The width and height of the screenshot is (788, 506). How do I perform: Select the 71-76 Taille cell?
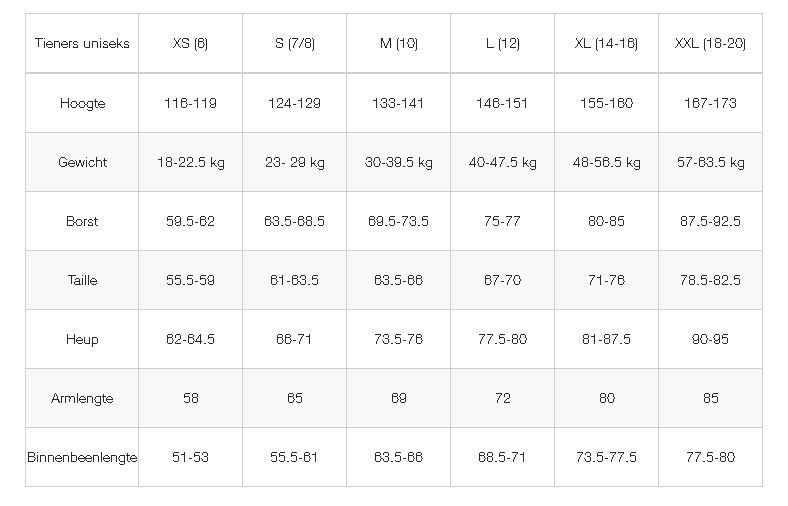607,280
